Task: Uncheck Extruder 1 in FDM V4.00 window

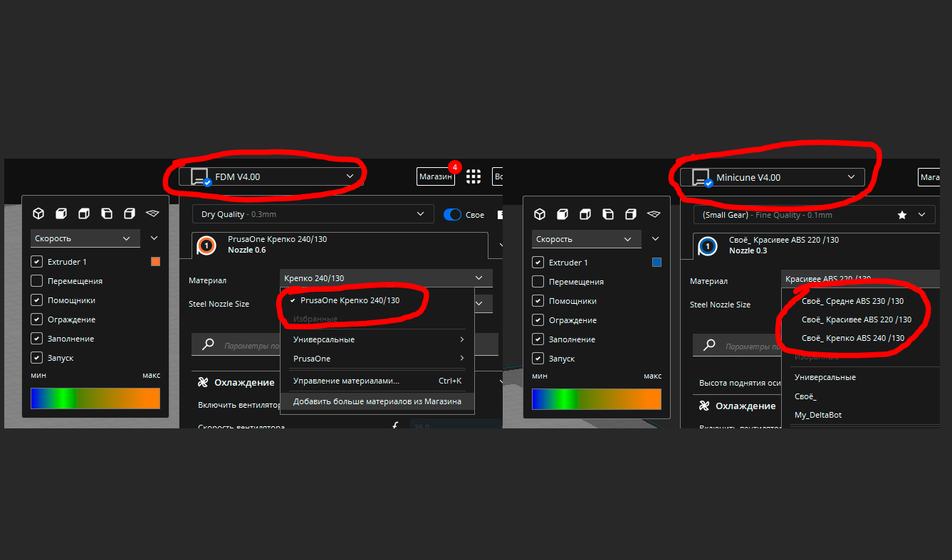Action: pos(37,262)
